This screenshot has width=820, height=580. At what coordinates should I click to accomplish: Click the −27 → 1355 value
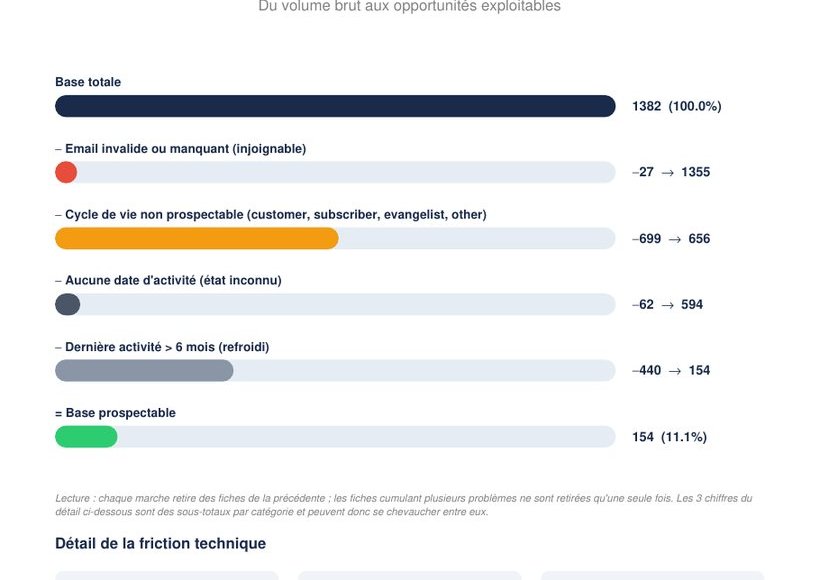(671, 172)
